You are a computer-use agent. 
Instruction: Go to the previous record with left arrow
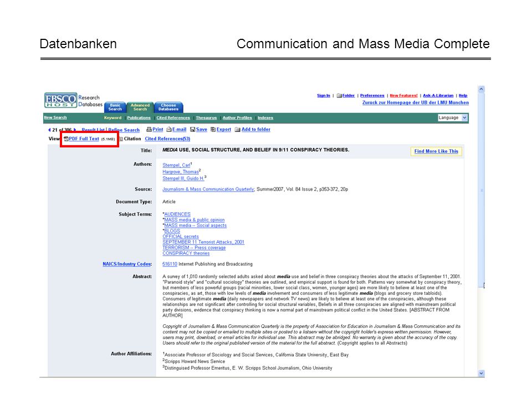(49, 130)
